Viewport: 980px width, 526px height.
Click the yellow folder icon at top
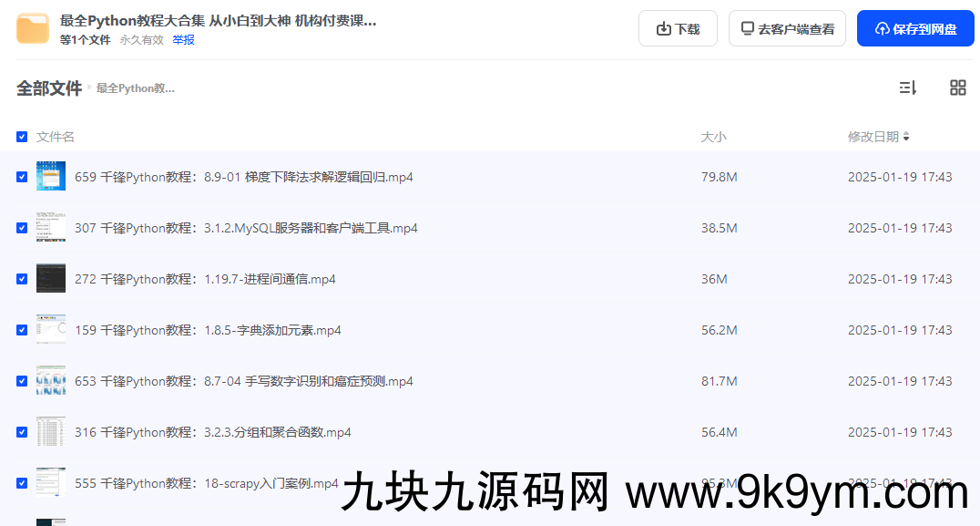33,28
